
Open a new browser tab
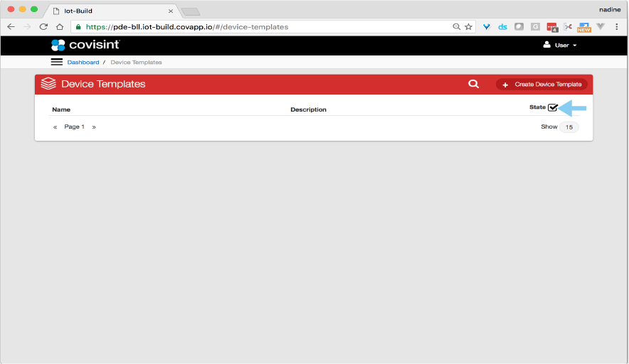(x=190, y=11)
